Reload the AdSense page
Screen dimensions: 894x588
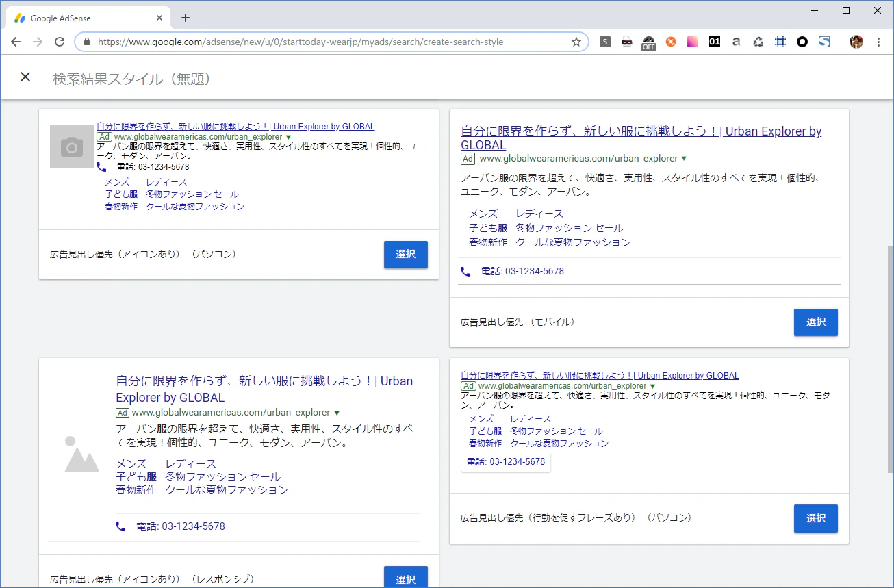pos(60,42)
